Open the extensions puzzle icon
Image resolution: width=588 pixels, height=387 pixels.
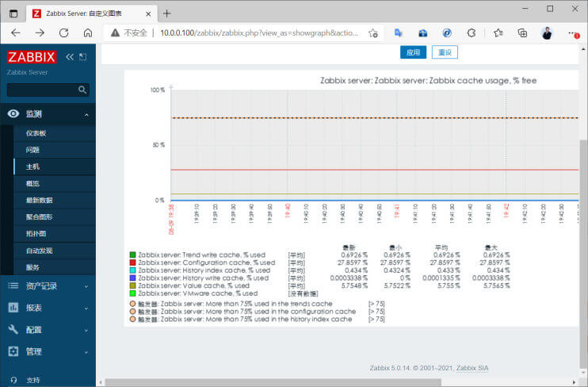point(472,33)
